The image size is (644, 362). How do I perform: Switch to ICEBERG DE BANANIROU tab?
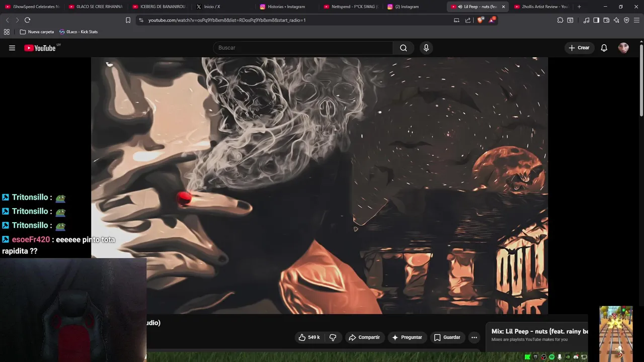(159, 7)
